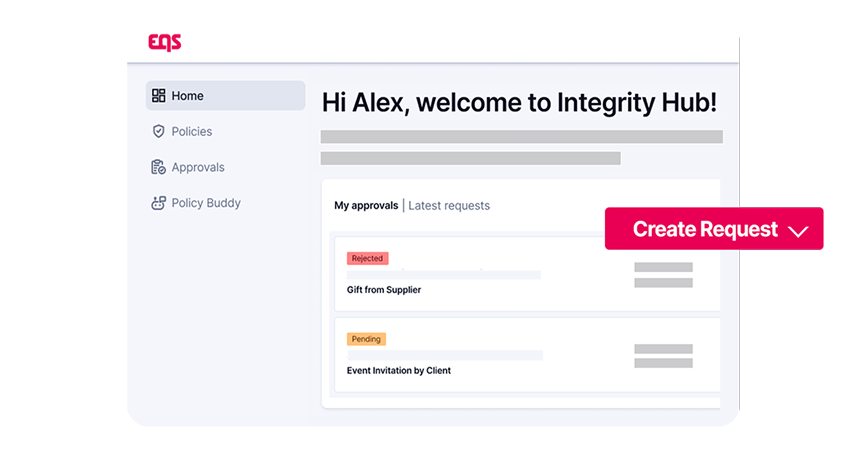
Task: Click the red Rejected status badge
Action: [367, 258]
